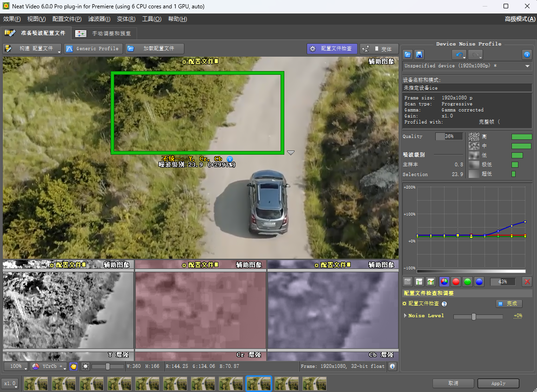Click the Noise Level slider handle

pyautogui.click(x=473, y=317)
